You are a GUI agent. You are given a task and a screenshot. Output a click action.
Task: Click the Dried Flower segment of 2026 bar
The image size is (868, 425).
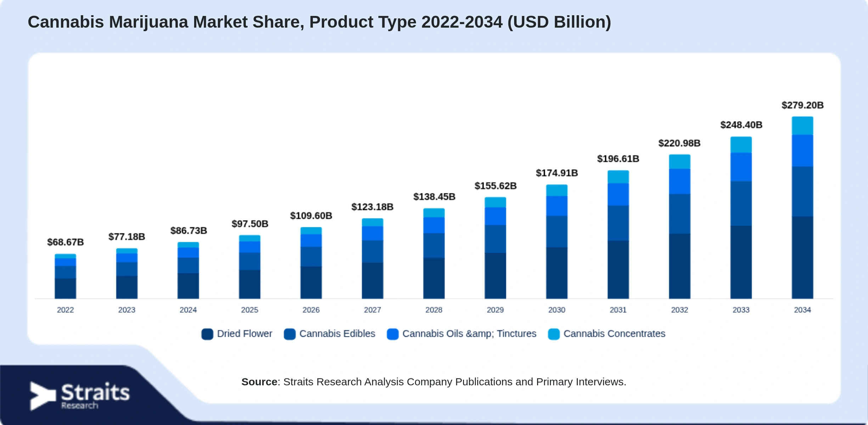click(311, 283)
